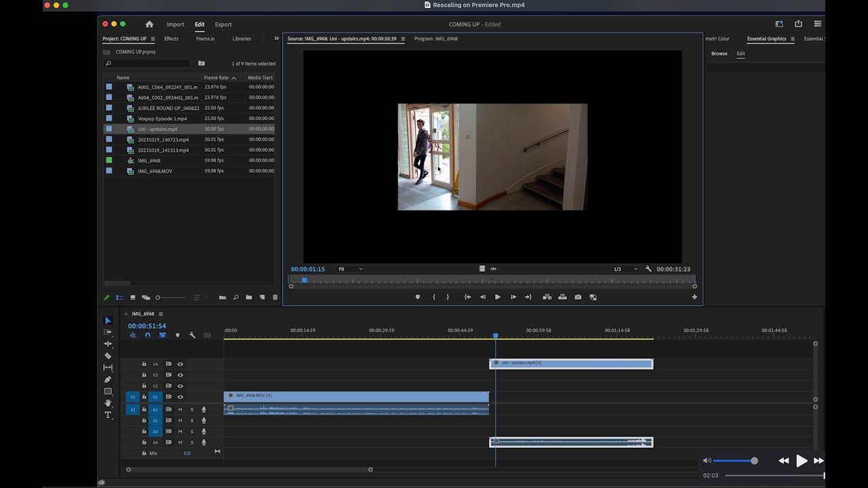Toggle source patching V1 button
Viewport: 868px width, 488px height.
click(x=133, y=397)
